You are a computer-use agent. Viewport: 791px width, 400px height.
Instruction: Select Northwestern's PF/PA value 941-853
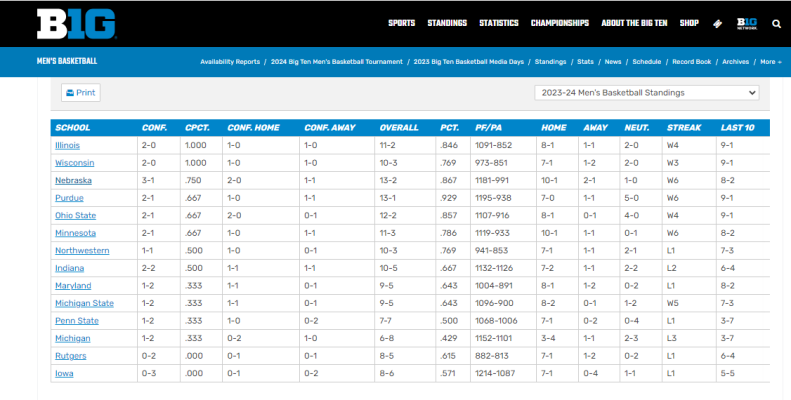[x=491, y=251]
